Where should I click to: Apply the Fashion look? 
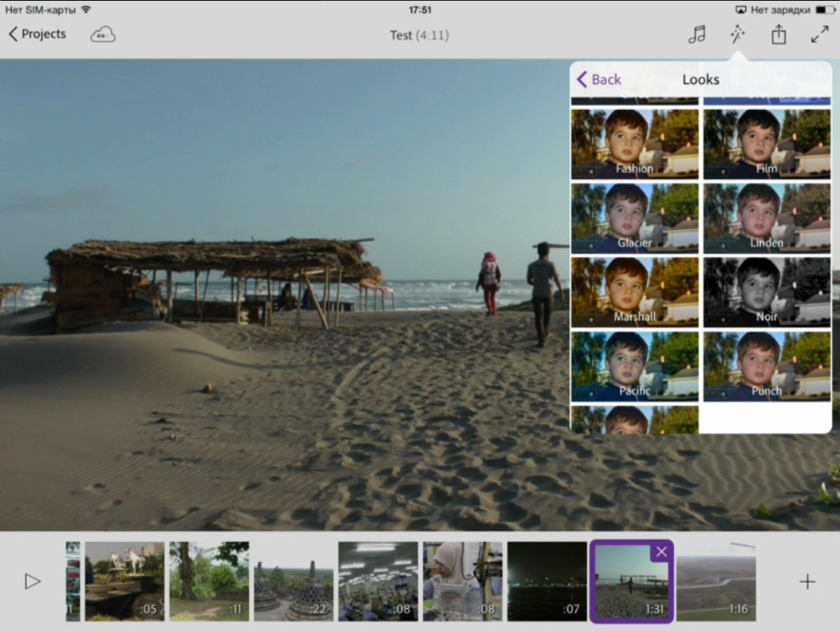click(x=635, y=144)
